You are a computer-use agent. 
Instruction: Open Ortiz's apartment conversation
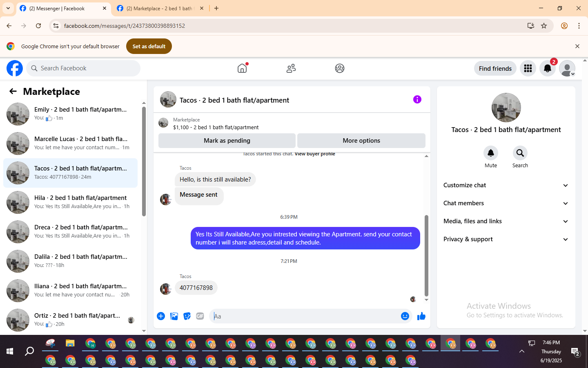(x=70, y=320)
